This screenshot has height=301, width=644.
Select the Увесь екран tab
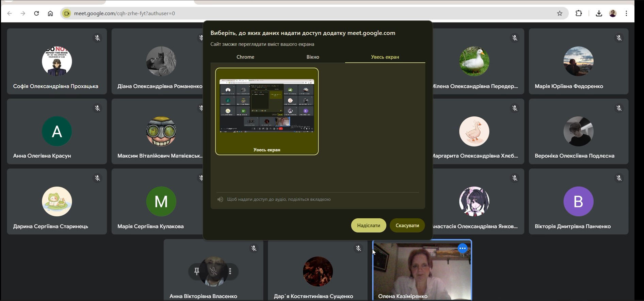385,57
